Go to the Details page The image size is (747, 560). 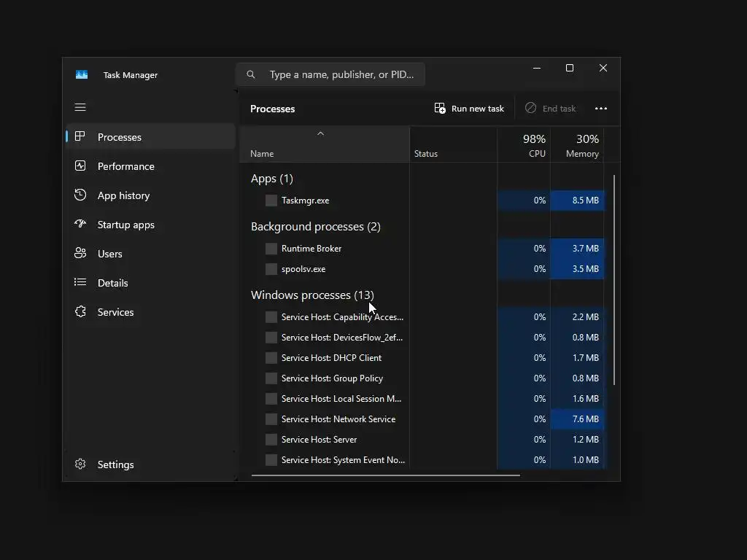[150, 282]
